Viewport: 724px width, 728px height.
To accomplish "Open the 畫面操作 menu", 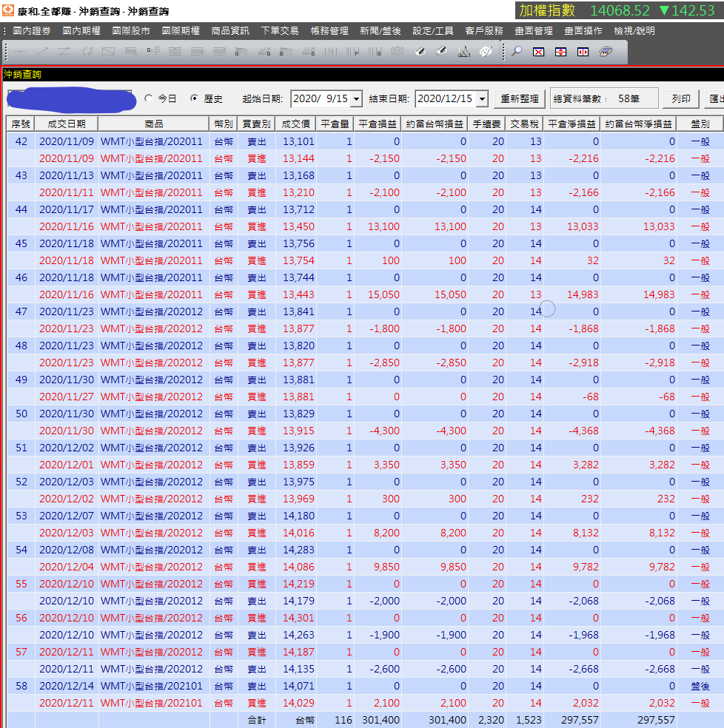I will point(583,30).
